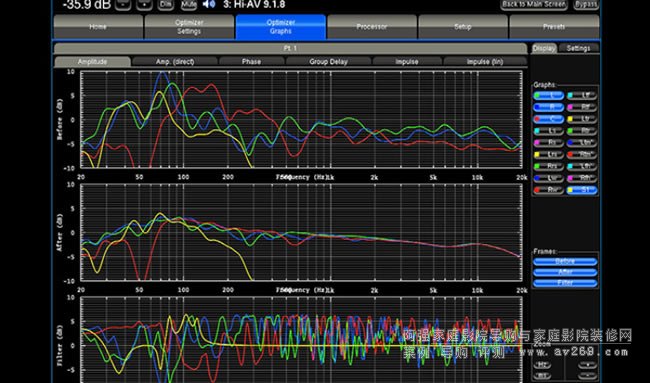Toggle the green L channel graph
Viewport: 650px width, 383px height.
click(548, 95)
